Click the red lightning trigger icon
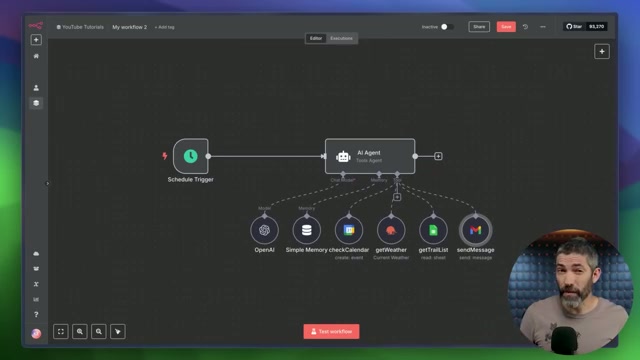 click(x=164, y=156)
